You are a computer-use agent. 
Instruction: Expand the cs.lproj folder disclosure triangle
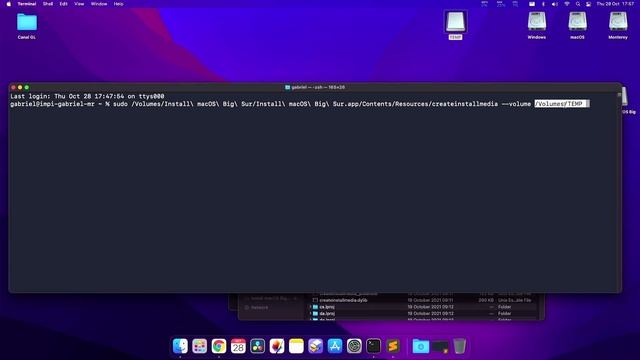point(311,307)
